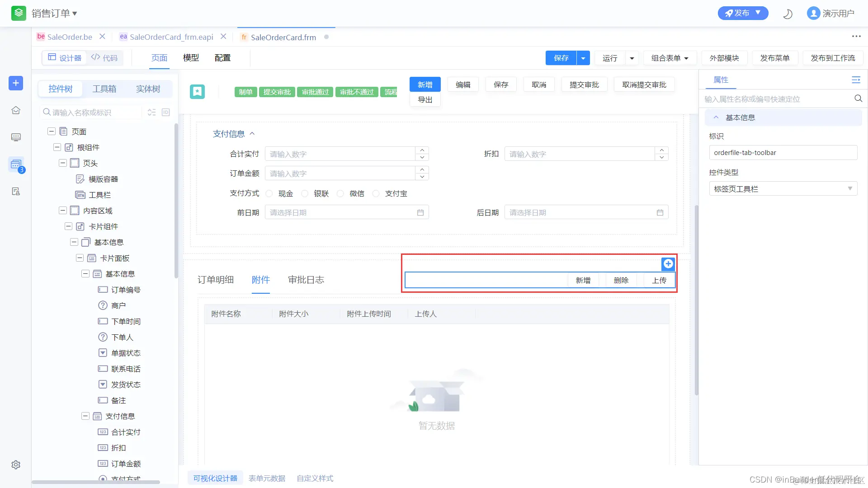Switch to the 审批日志 tab

click(x=306, y=280)
